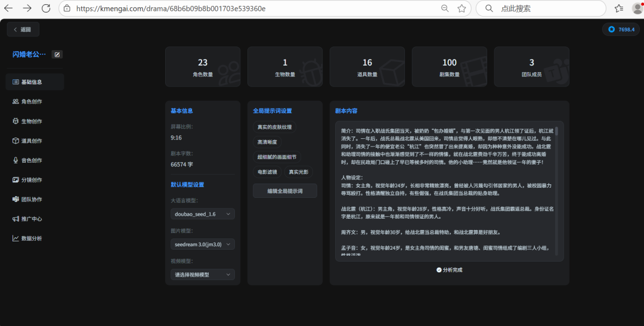Image resolution: width=644 pixels, height=326 pixels.
Task: Click the points balance badge 7698.4
Action: click(x=621, y=29)
